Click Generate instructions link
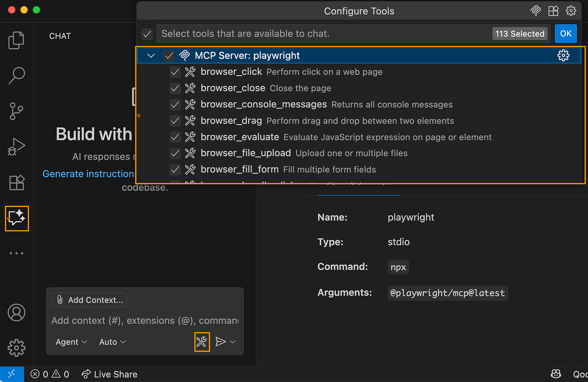This screenshot has height=382, width=588. [x=89, y=174]
